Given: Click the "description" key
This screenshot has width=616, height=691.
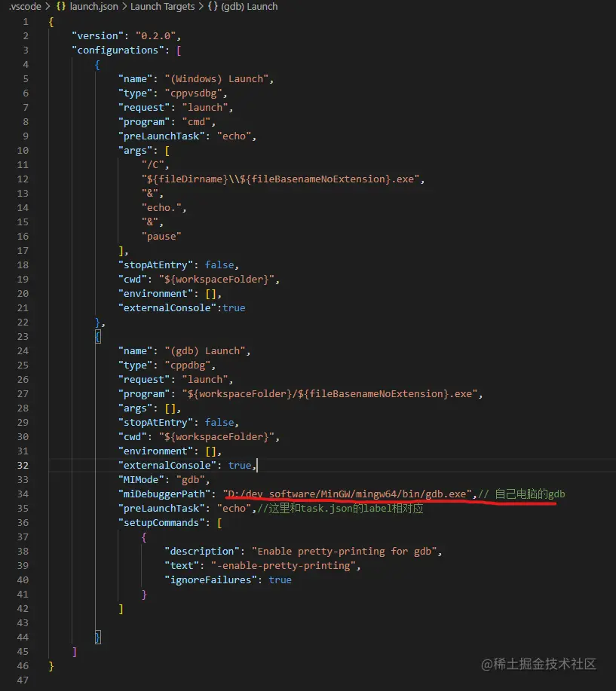Looking at the screenshot, I should pyautogui.click(x=202, y=552).
